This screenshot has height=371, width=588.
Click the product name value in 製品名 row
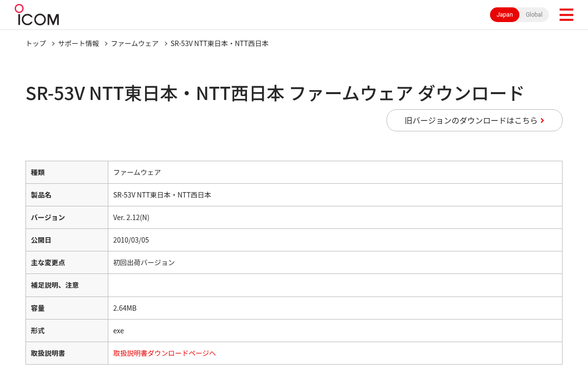click(x=162, y=195)
